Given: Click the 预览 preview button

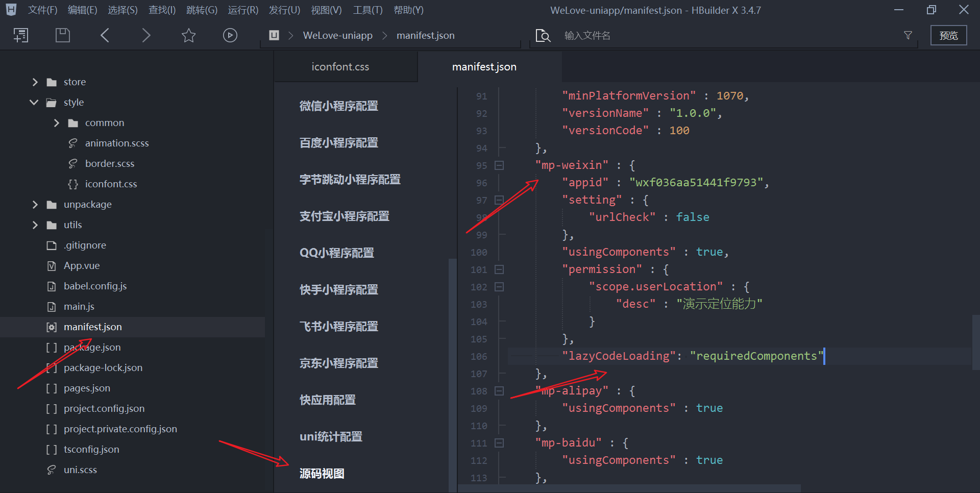Looking at the screenshot, I should tap(948, 35).
